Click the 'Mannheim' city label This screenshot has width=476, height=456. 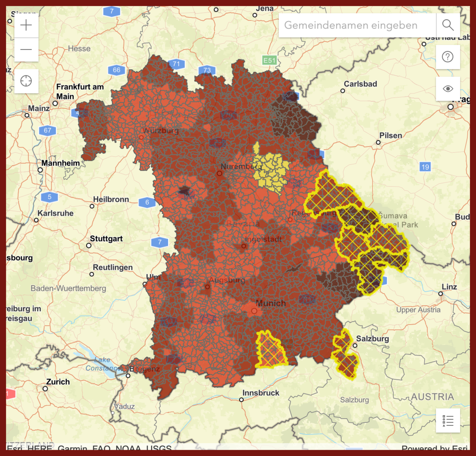[x=60, y=163]
